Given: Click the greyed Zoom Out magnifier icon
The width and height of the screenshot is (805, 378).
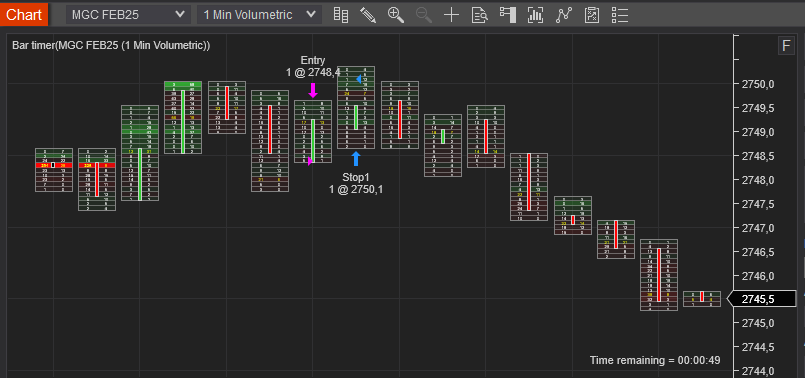Looking at the screenshot, I should point(424,15).
